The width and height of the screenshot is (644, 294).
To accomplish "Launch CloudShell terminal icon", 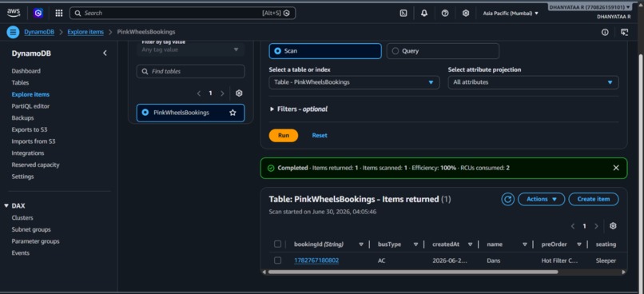I will [403, 13].
